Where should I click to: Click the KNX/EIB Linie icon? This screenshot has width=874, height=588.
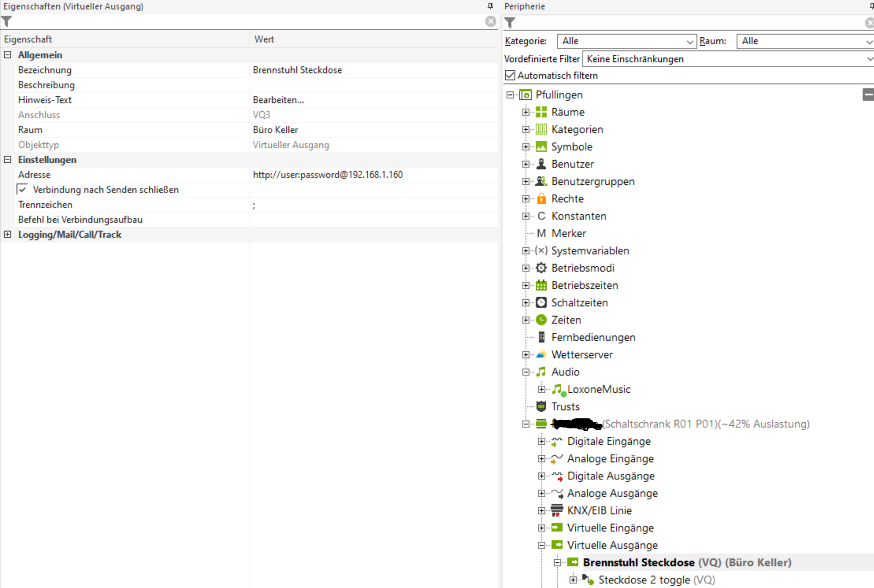pos(557,510)
